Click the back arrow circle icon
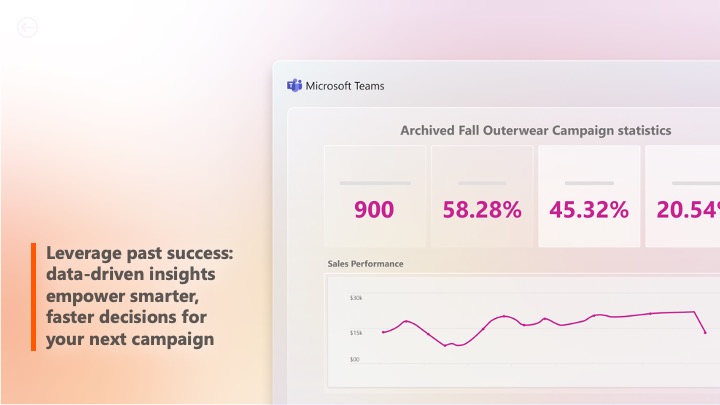 point(28,28)
